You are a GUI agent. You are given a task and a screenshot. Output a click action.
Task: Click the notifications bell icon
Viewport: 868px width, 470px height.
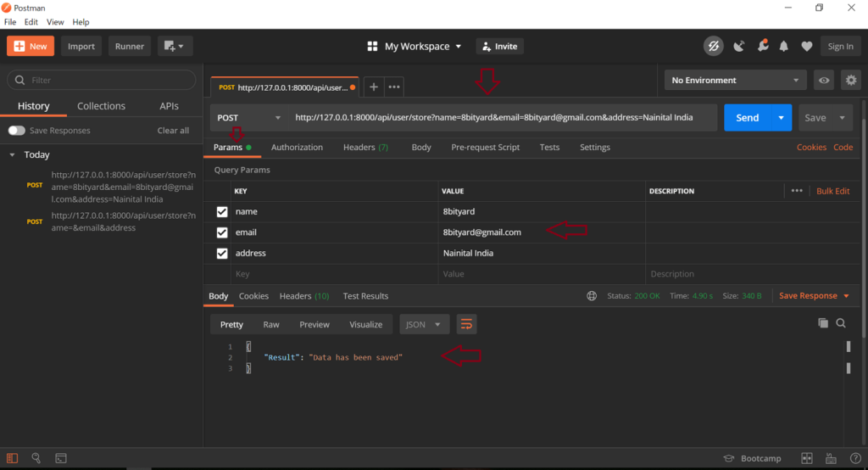(x=784, y=47)
